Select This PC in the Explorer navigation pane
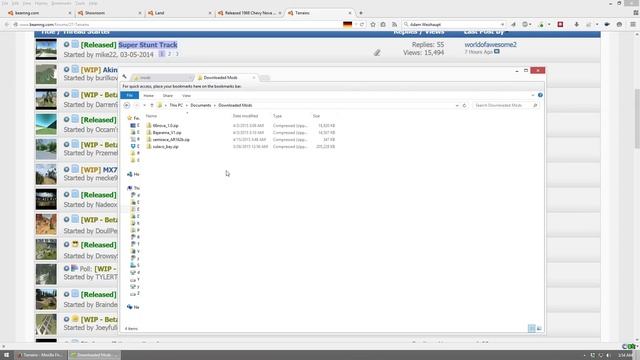This screenshot has height=360, width=640. 133,188
